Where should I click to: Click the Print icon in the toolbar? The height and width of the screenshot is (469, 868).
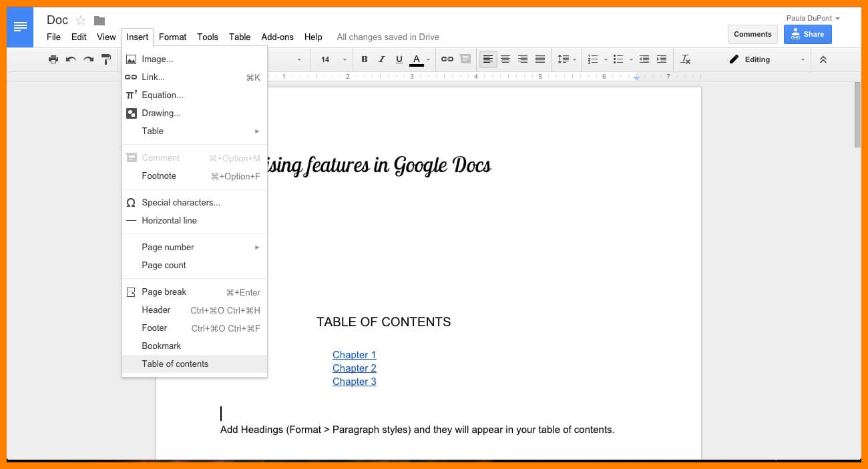[53, 59]
